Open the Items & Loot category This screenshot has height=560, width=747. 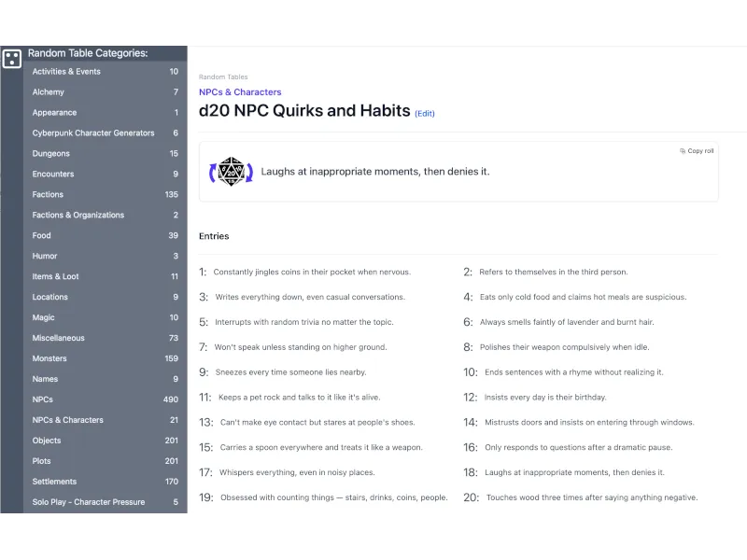(x=56, y=277)
